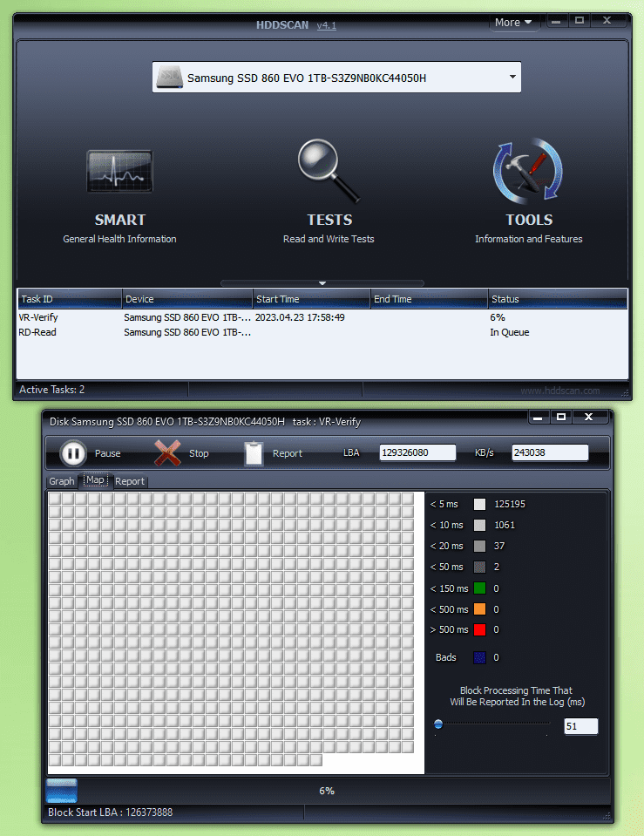Screen dimensions: 644x836
Task: Open SMART health monitor icon
Action: (120, 171)
